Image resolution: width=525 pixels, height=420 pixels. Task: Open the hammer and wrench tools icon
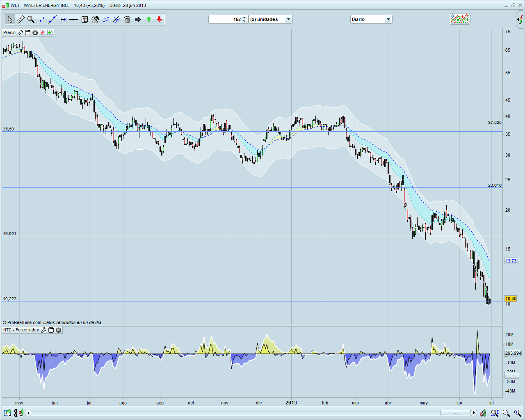tap(95, 19)
